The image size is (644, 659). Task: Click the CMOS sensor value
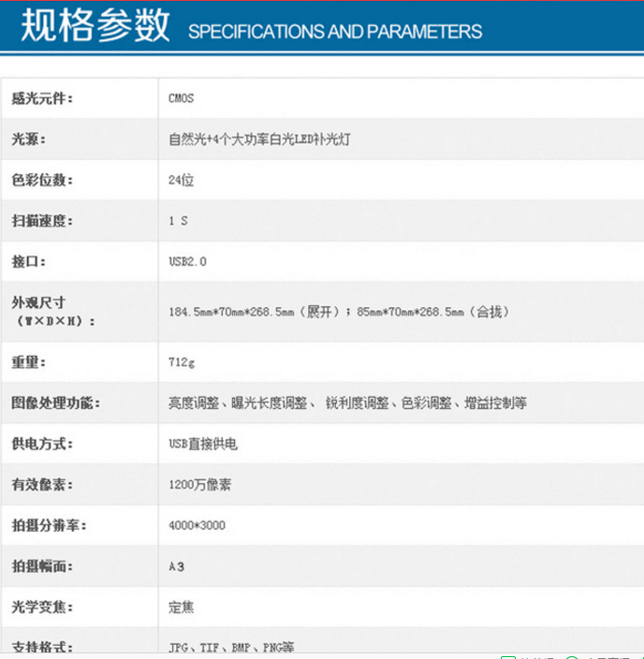click(x=182, y=98)
